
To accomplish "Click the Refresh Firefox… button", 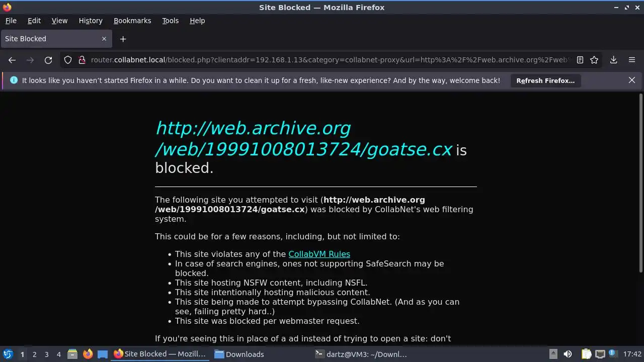I will click(545, 80).
